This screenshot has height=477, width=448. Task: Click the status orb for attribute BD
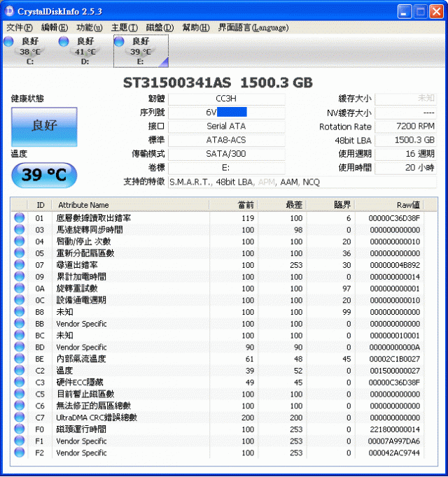20,347
